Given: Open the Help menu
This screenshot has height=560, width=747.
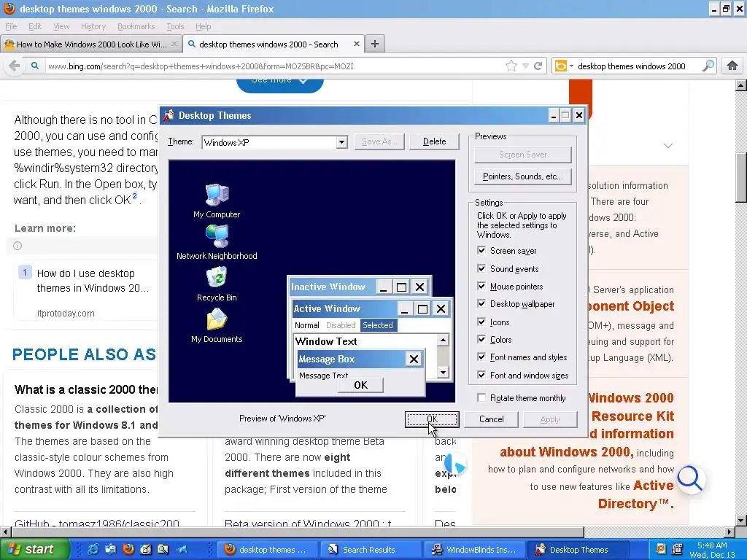Looking at the screenshot, I should point(203,26).
